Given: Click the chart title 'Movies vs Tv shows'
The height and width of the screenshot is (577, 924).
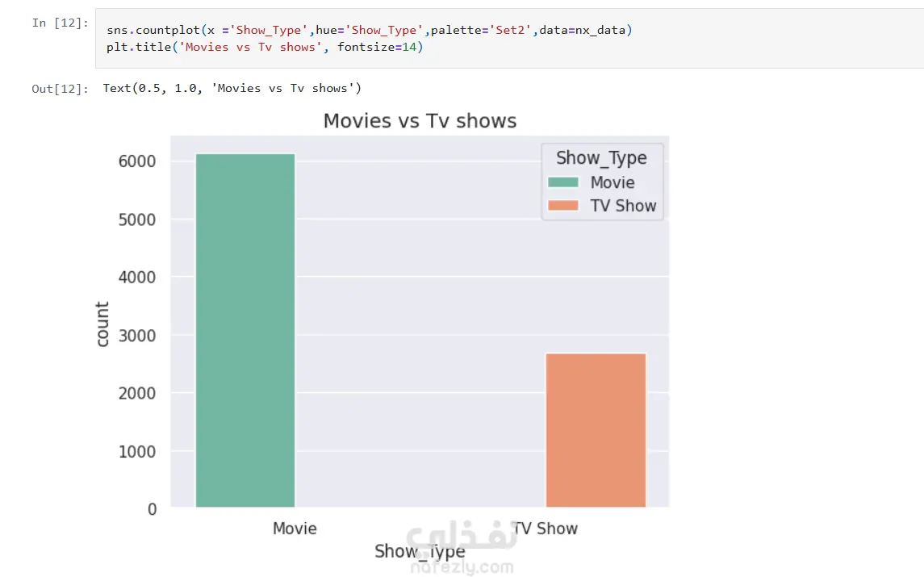Looking at the screenshot, I should coord(420,121).
